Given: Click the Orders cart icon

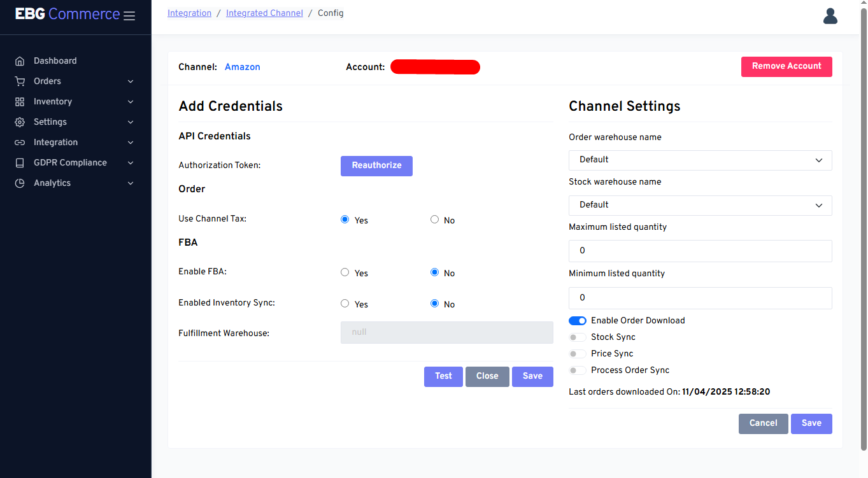Looking at the screenshot, I should point(20,81).
